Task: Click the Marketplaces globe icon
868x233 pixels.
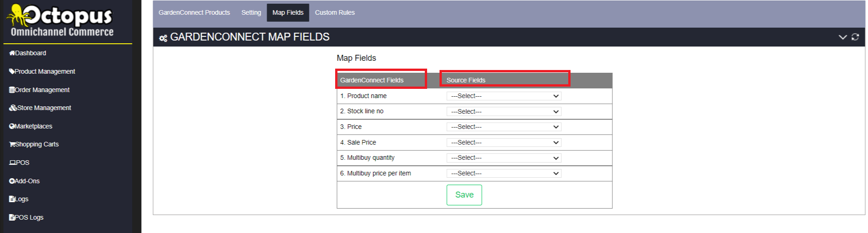Action: tap(12, 126)
